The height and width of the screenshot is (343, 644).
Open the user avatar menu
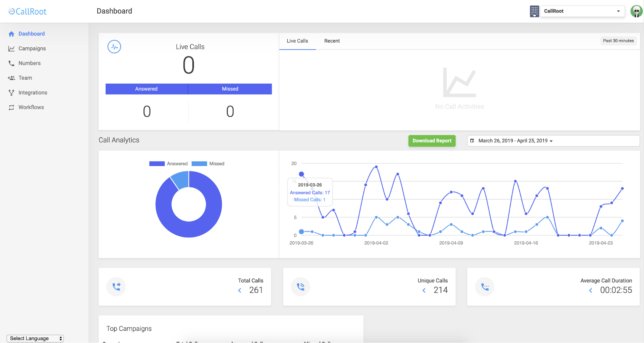coord(636,11)
